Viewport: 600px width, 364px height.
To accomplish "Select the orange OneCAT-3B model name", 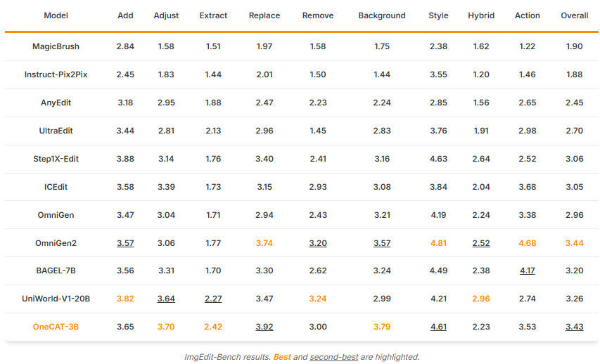I will tap(56, 327).
